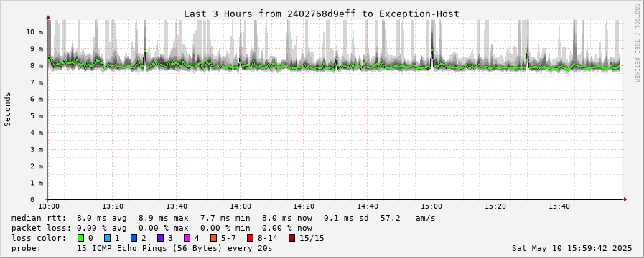Viewport: 644px width, 258px height.
Task: Click the light blue loss color 1 swatch
Action: click(x=107, y=238)
